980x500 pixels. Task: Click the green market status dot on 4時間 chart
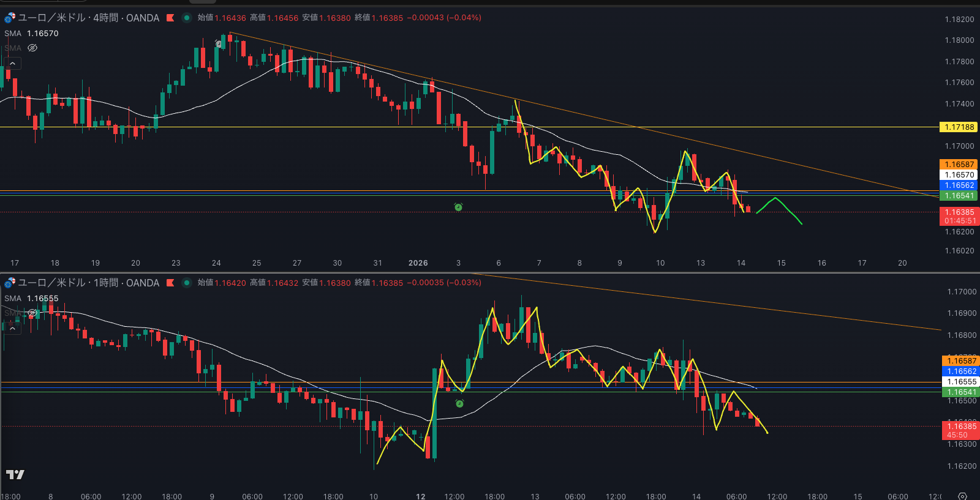(x=187, y=18)
